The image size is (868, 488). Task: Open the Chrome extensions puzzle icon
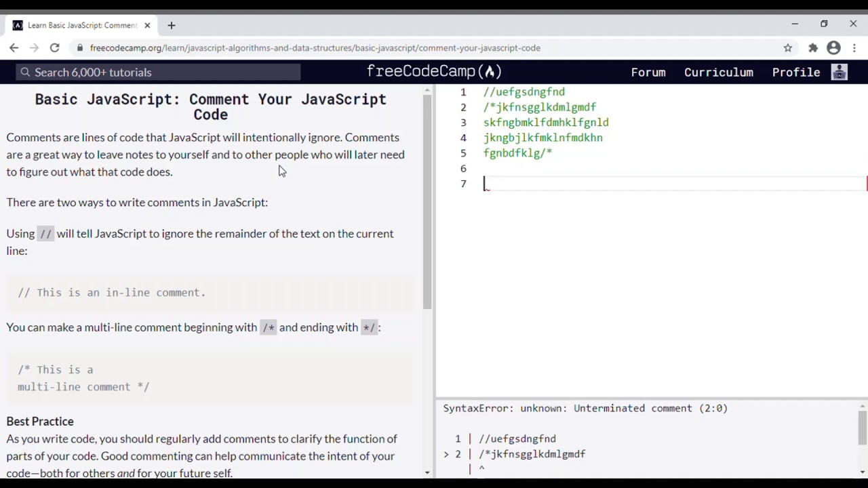[813, 48]
